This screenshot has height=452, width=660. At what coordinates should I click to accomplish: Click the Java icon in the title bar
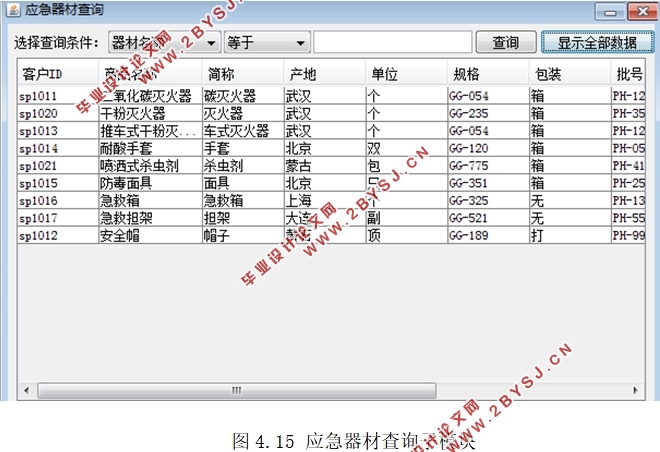click(13, 10)
